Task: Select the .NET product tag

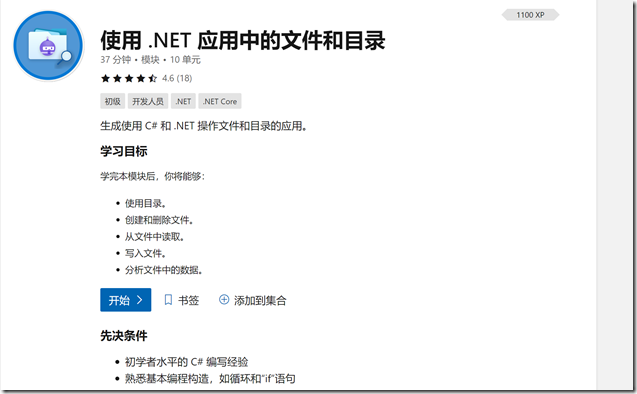Action: 183,101
